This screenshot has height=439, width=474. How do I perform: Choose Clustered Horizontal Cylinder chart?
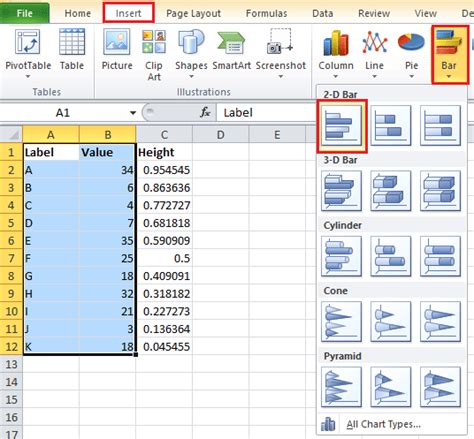[341, 256]
